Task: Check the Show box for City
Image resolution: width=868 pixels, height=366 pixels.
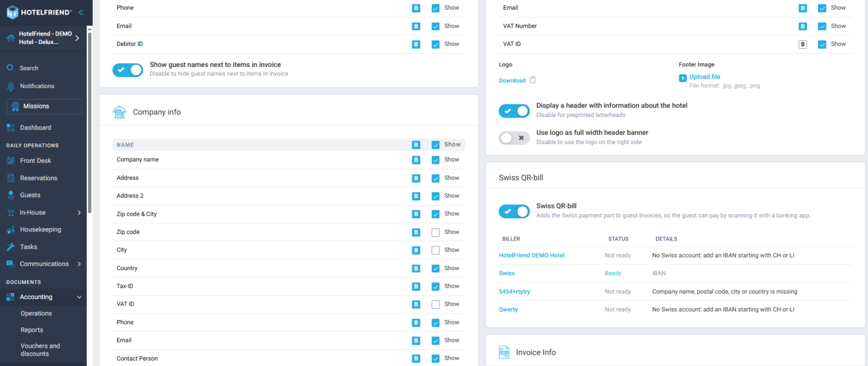Action: pos(436,250)
